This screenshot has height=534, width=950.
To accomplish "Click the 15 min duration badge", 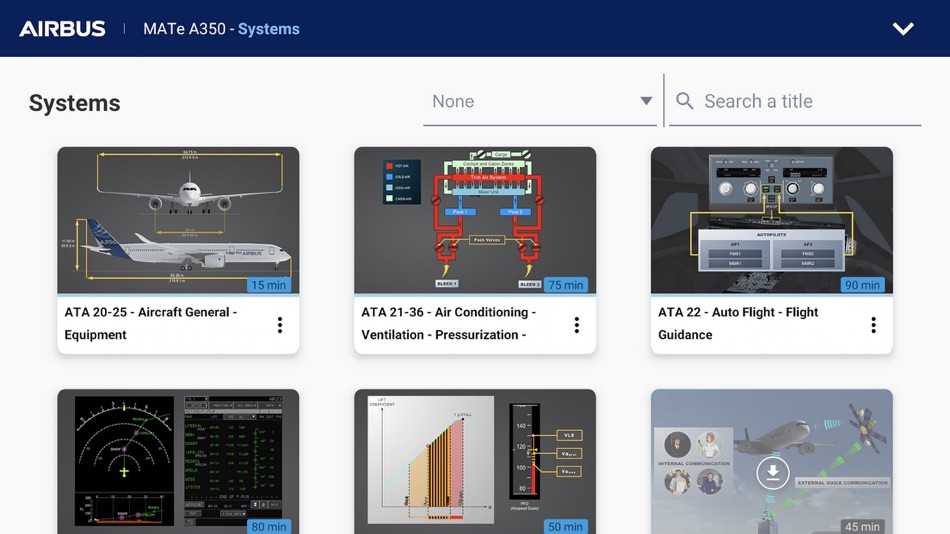I will tap(269, 285).
